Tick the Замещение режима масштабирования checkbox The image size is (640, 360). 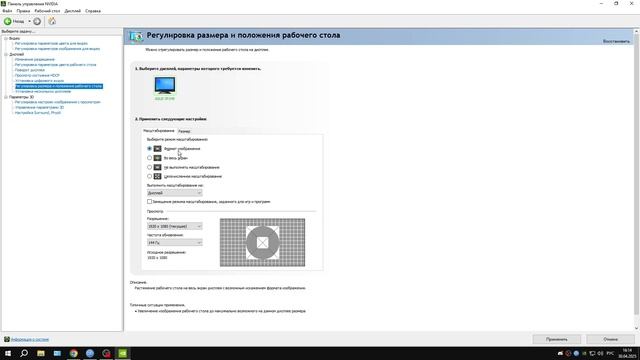tap(149, 202)
